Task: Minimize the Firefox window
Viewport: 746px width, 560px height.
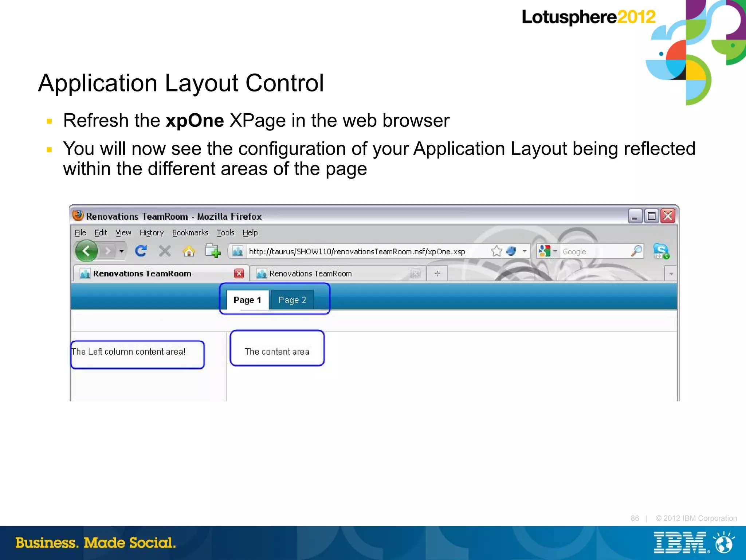Action: coord(635,216)
